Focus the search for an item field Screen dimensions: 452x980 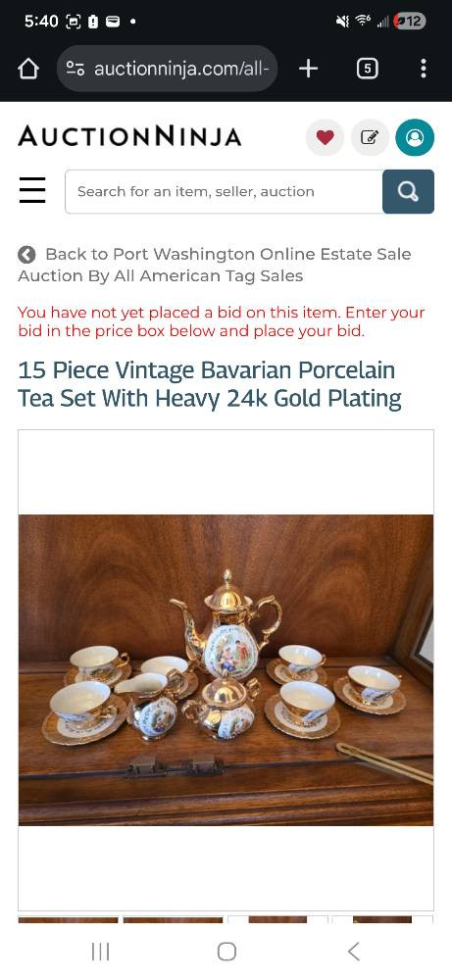(x=224, y=191)
